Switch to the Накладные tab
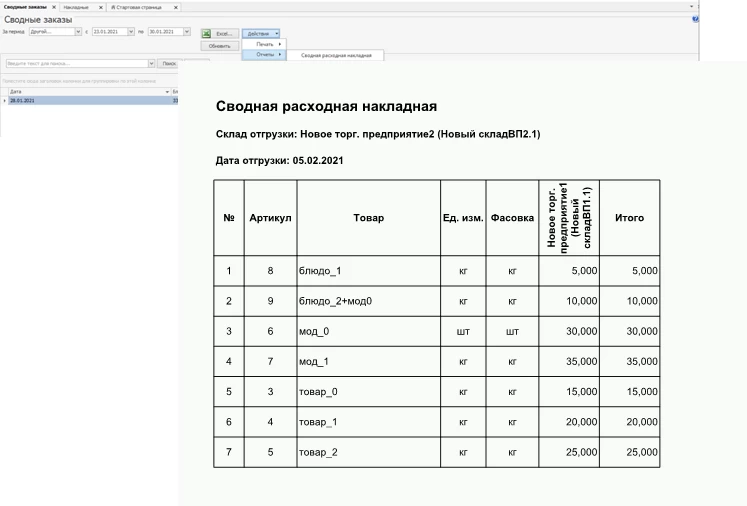This screenshot has height=506, width=747. pyautogui.click(x=76, y=7)
